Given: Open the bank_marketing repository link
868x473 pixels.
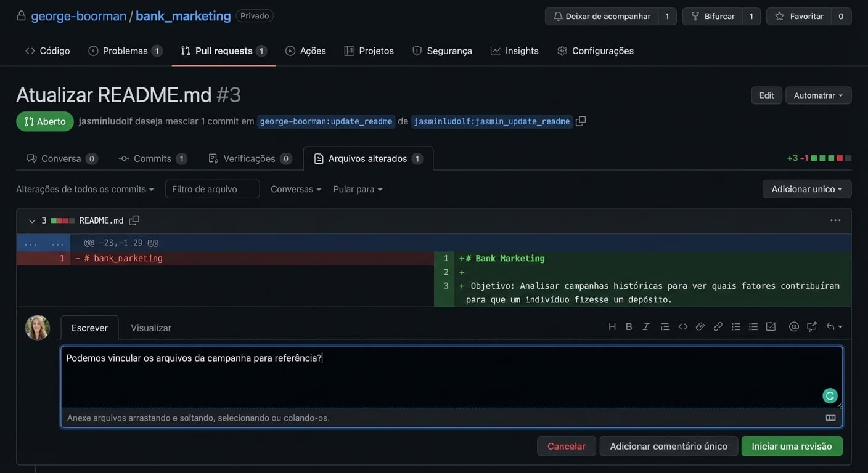Looking at the screenshot, I should (x=183, y=16).
